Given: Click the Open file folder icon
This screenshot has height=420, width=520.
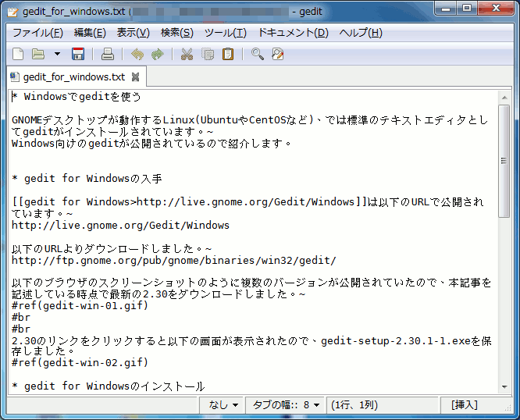Looking at the screenshot, I should pyautogui.click(x=37, y=54).
